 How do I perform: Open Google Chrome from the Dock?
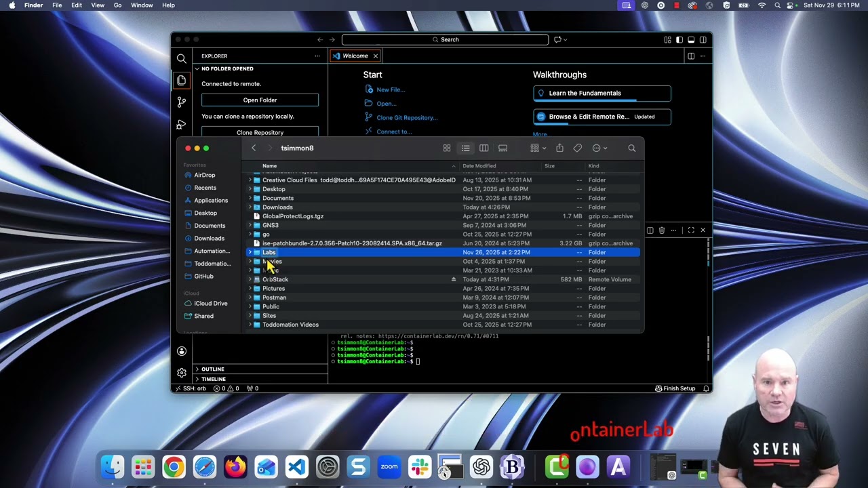coord(174,467)
